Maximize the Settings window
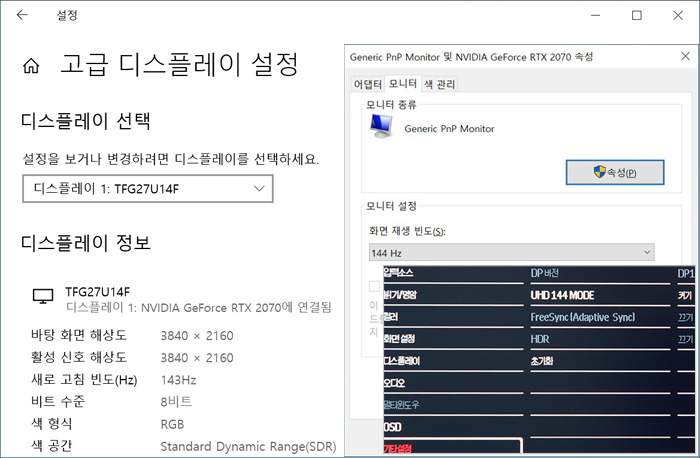 (x=637, y=15)
